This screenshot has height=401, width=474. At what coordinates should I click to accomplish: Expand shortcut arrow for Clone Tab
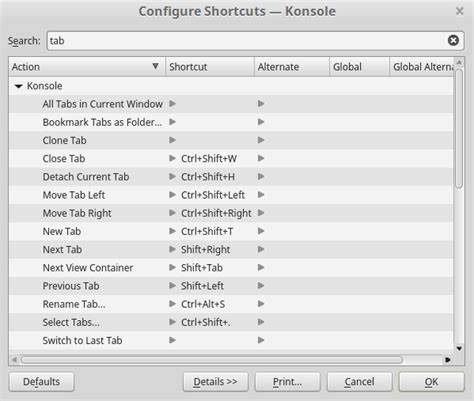tap(172, 140)
